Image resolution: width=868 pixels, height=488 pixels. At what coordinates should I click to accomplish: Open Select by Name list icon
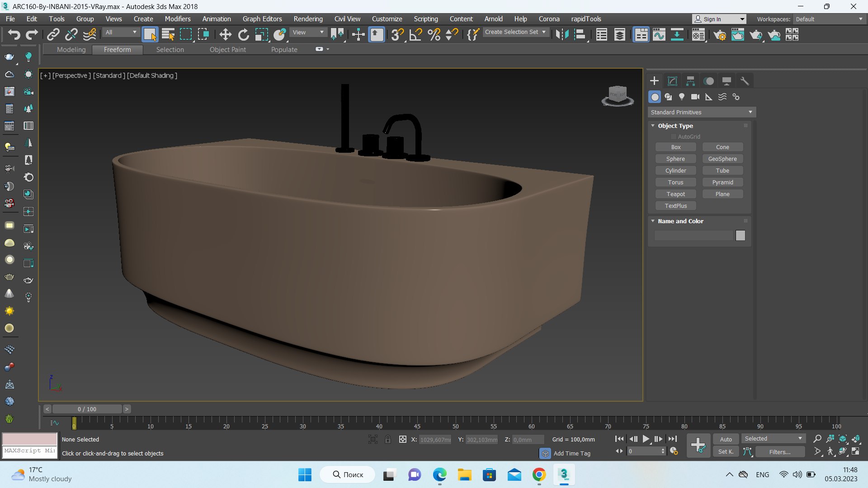tap(168, 34)
